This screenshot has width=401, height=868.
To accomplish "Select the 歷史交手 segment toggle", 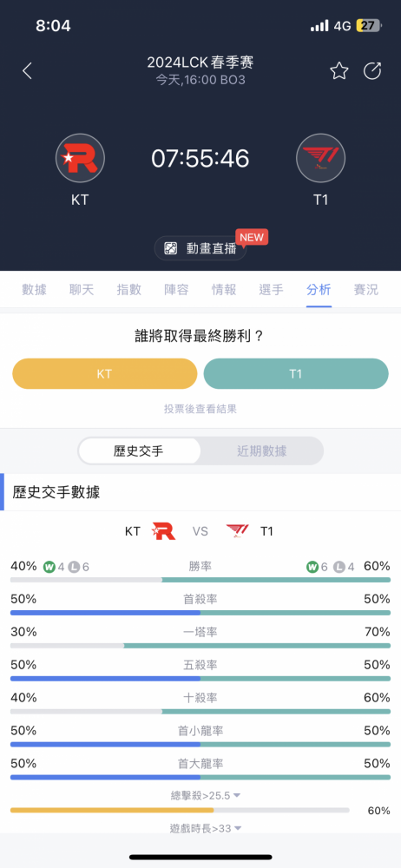I will pyautogui.click(x=139, y=451).
